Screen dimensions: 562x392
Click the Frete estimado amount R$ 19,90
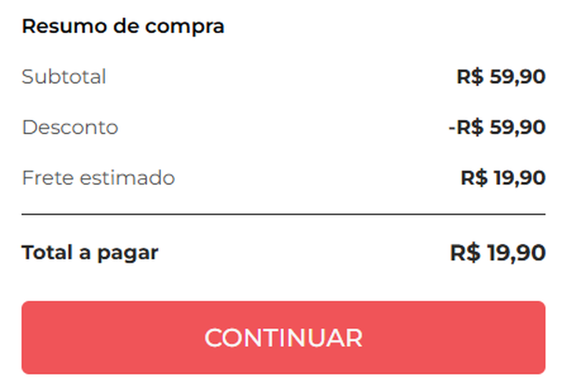(502, 178)
